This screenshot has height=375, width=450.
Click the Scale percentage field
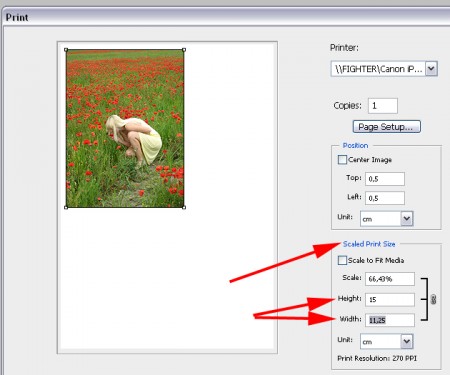(x=390, y=279)
